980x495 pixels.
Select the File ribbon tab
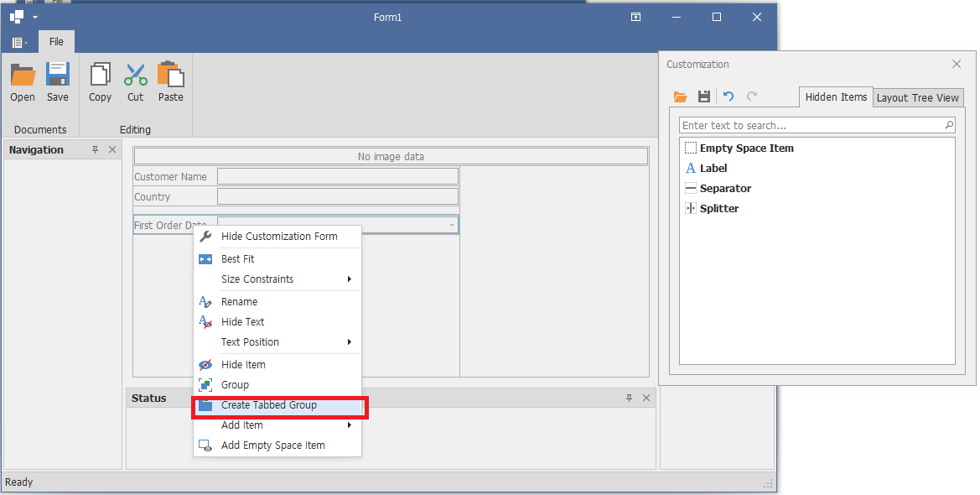coord(56,41)
